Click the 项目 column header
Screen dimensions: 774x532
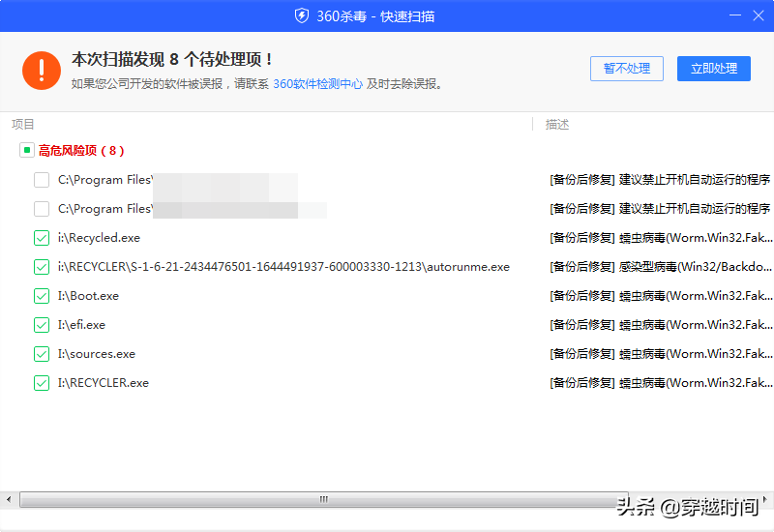point(22,125)
